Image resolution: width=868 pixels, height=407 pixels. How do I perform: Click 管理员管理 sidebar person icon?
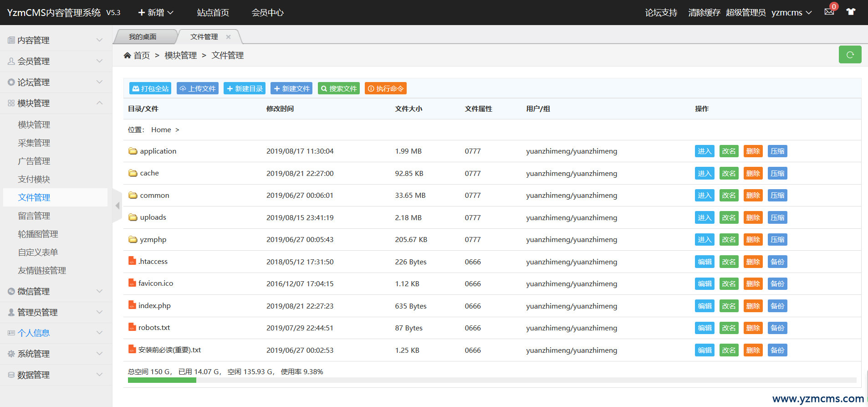pos(11,312)
